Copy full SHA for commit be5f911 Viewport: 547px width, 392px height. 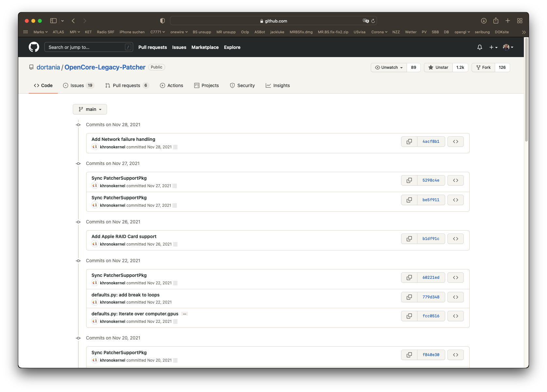pyautogui.click(x=409, y=200)
